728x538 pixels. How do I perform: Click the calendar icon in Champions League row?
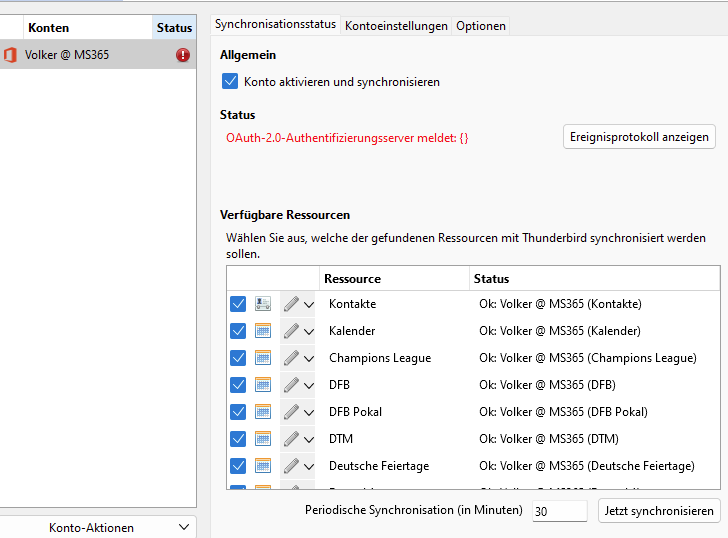pos(263,358)
